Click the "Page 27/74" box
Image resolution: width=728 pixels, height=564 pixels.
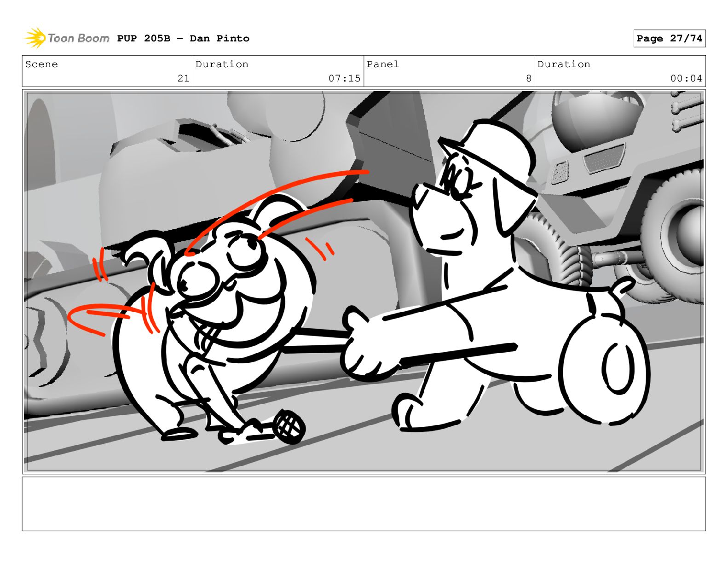tap(669, 39)
